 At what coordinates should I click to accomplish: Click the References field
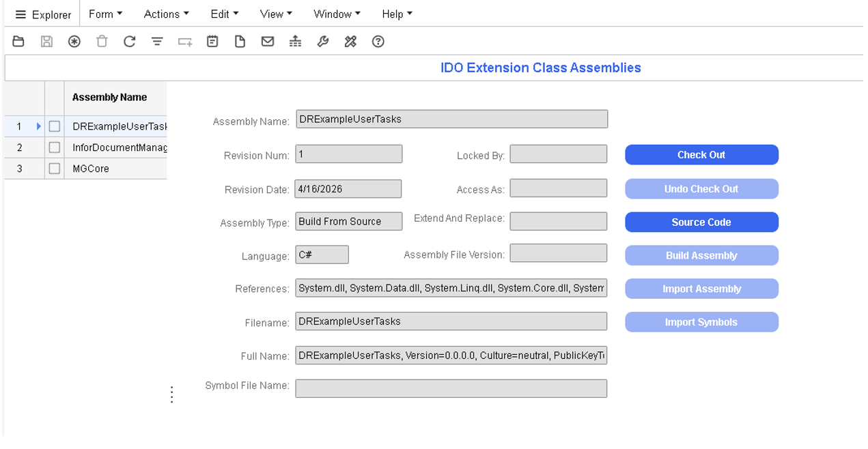(451, 289)
